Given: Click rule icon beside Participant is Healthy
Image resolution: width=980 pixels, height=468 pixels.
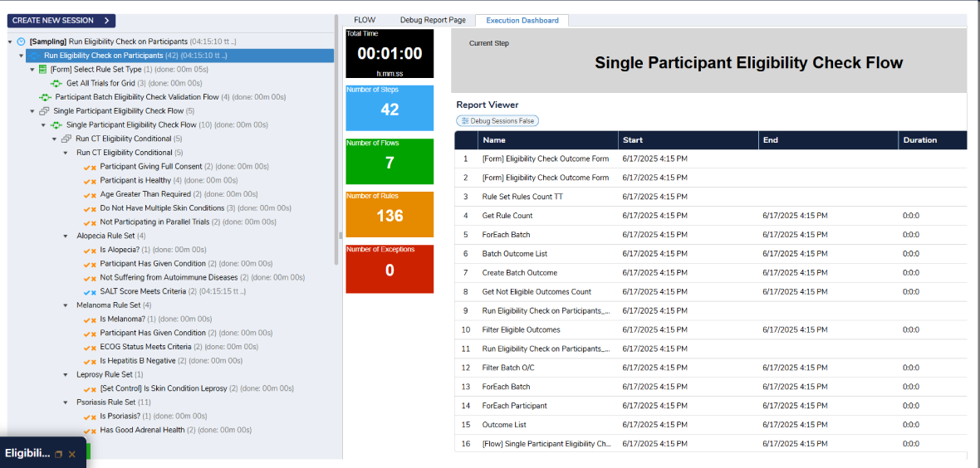Looking at the screenshot, I should (x=90, y=181).
